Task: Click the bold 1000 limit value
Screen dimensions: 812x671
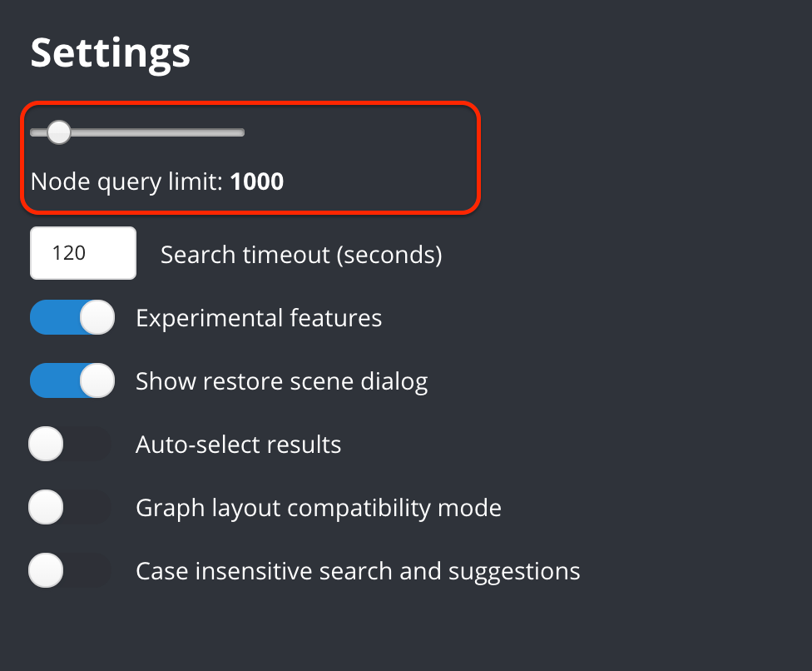Action: pos(257,181)
